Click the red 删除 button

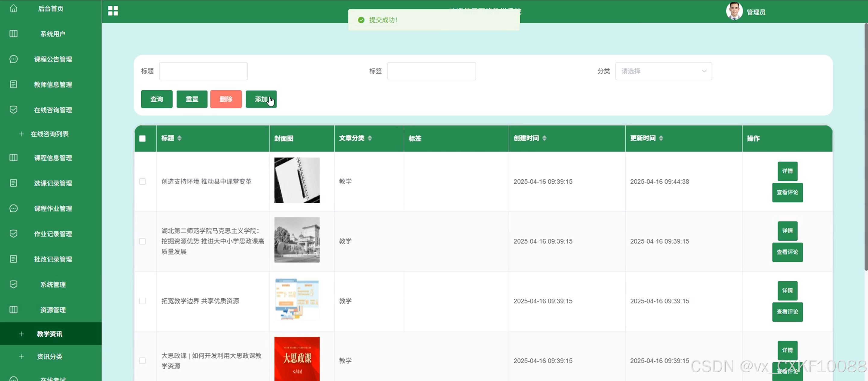226,99
